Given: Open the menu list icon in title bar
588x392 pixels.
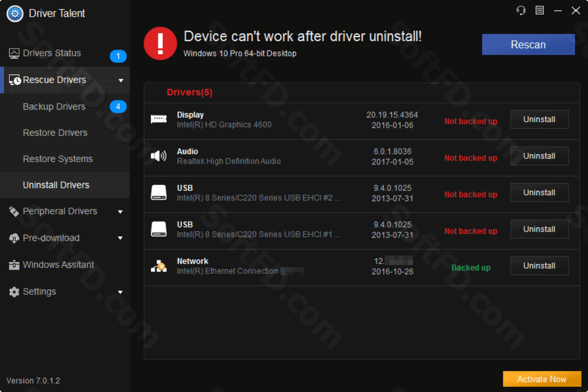Looking at the screenshot, I should click(x=539, y=10).
